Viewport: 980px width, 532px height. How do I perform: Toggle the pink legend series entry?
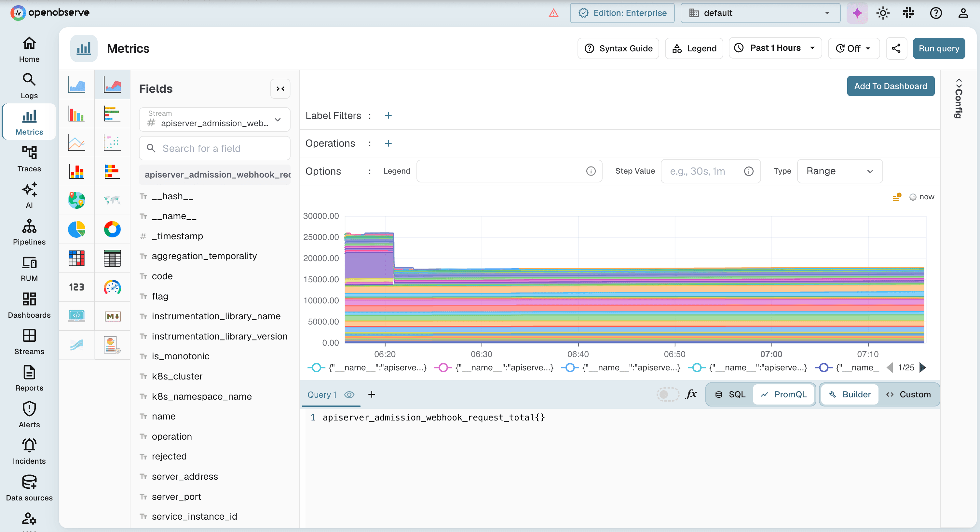[x=494, y=367]
